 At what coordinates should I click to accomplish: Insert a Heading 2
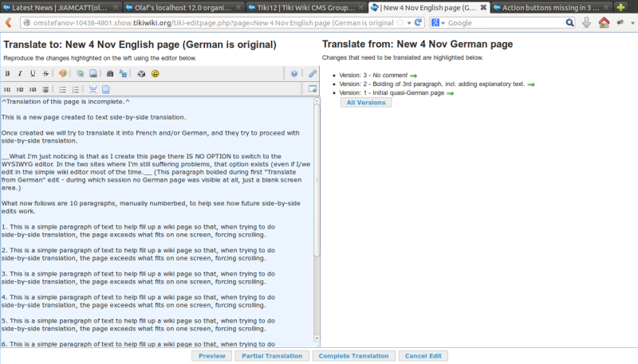coord(20,89)
